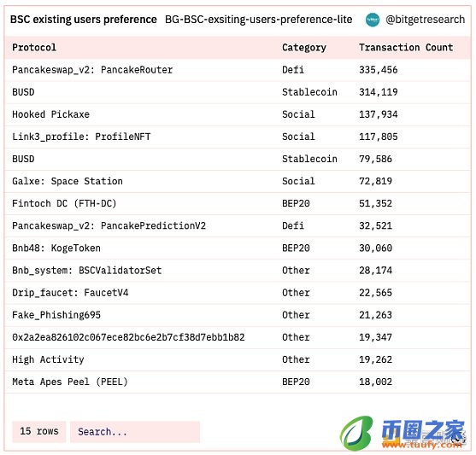Click Social category in Galxe row
The width and height of the screenshot is (476, 455).
pyautogui.click(x=298, y=181)
